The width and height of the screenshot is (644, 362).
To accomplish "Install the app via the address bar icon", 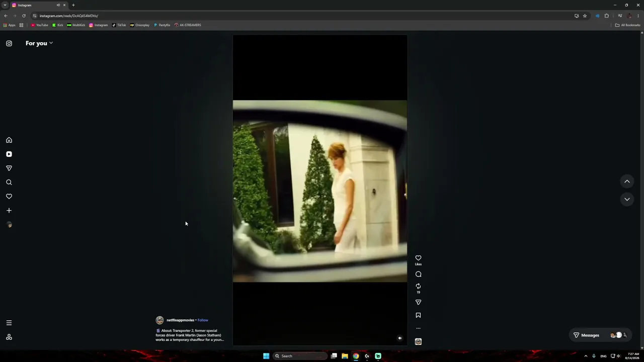I will click(x=577, y=16).
